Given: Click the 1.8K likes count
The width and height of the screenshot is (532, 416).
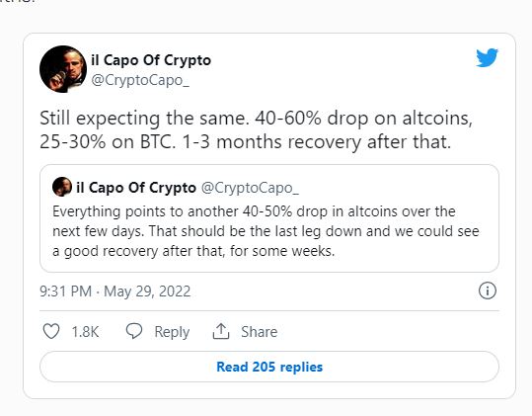Looking at the screenshot, I should (85, 332).
